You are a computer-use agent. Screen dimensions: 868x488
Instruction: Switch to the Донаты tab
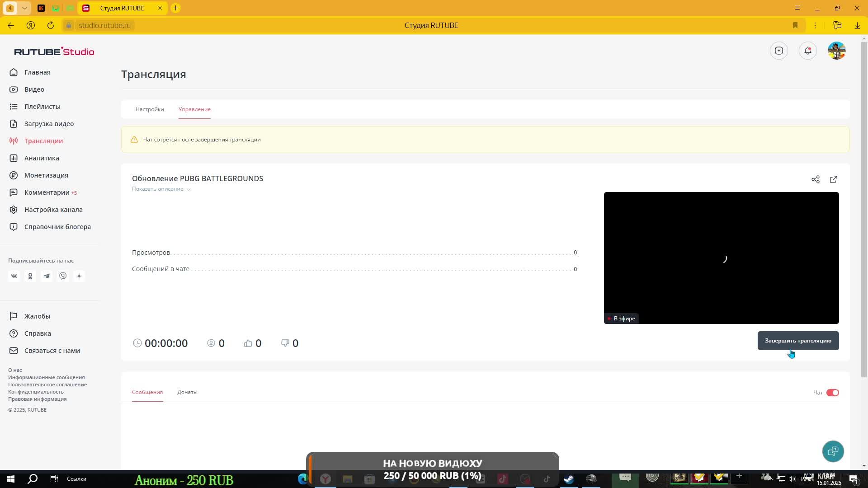tap(187, 392)
